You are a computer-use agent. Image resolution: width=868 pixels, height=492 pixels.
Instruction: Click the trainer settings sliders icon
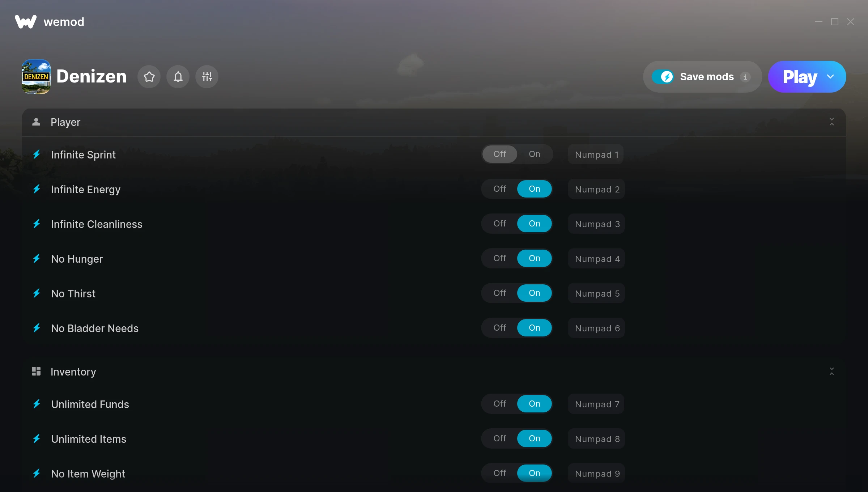tap(207, 76)
